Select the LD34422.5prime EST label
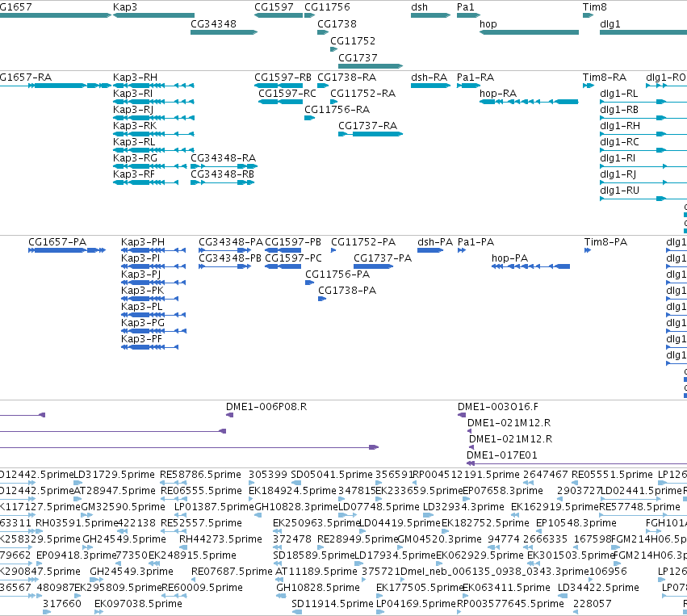The image size is (687, 616). pyautogui.click(x=598, y=588)
